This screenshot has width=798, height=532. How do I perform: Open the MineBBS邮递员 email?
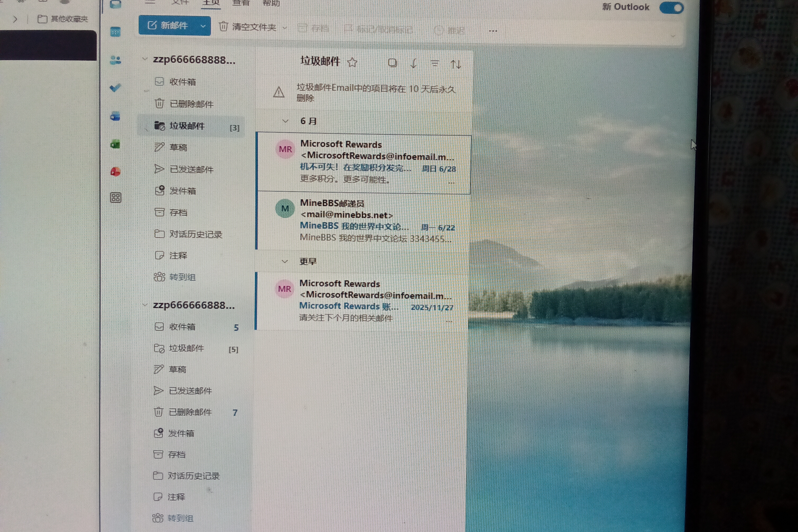(x=363, y=221)
